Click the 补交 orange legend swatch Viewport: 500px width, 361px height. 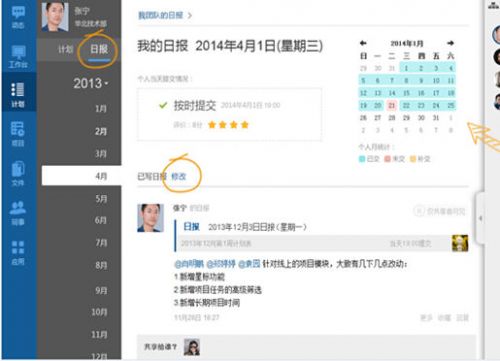(x=413, y=159)
